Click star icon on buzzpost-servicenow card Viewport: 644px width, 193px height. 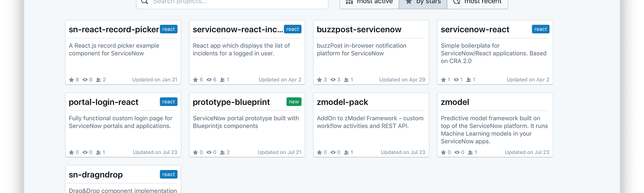coord(319,80)
